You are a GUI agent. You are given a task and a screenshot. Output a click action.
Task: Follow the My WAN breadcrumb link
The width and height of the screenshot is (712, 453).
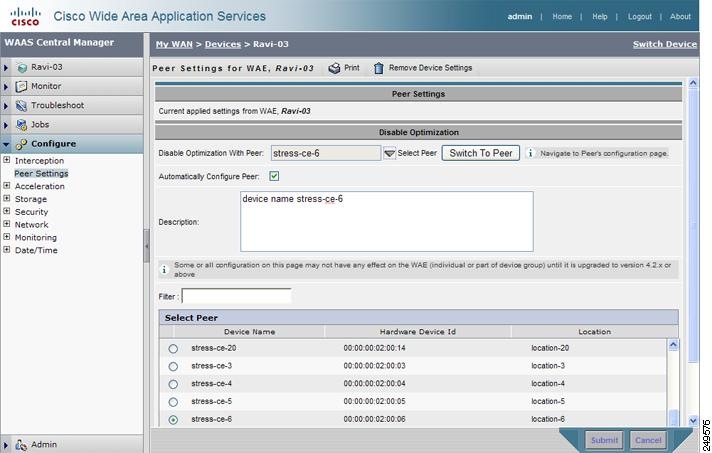[174, 44]
